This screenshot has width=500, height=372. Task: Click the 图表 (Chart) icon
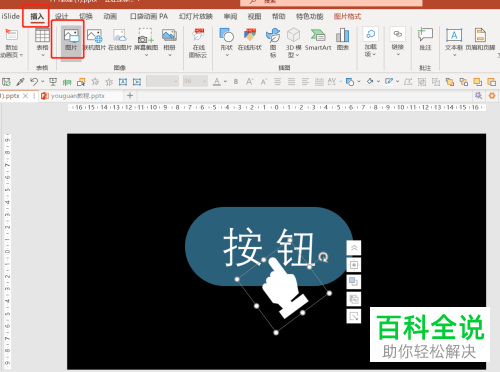tap(343, 35)
